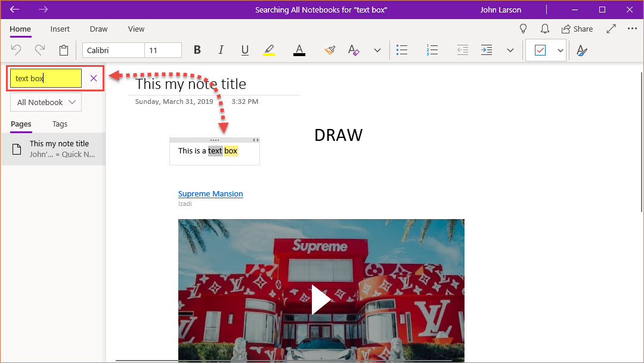The width and height of the screenshot is (644, 363).
Task: Toggle Bold formatting
Action: pyautogui.click(x=197, y=50)
